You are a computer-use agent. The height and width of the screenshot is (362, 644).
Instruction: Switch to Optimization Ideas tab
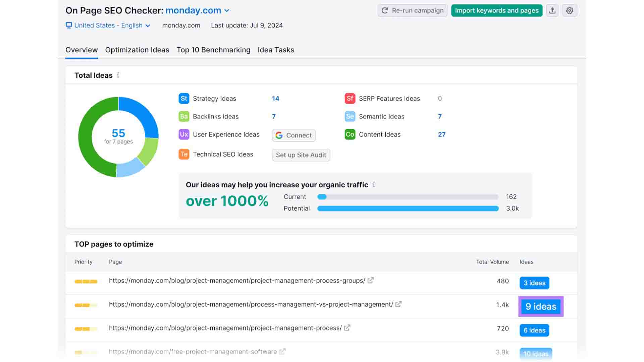(x=137, y=50)
